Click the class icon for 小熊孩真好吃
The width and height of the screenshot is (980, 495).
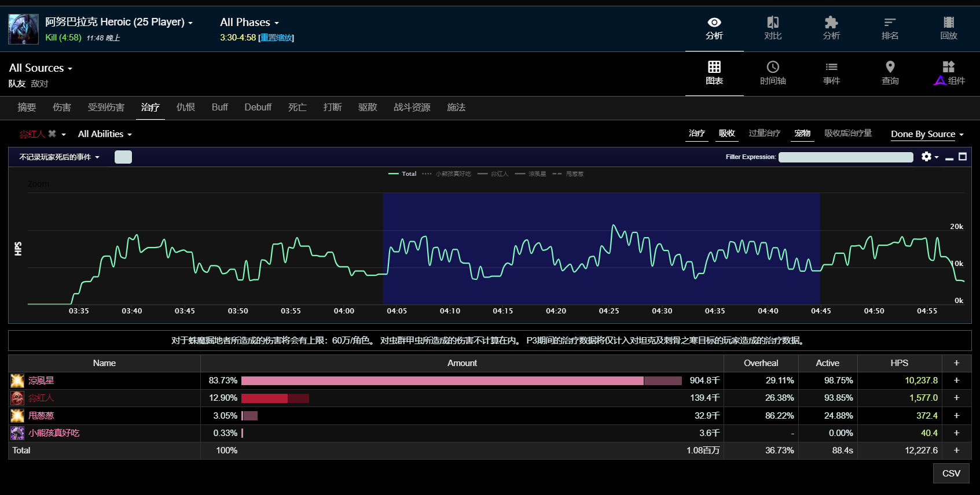point(17,433)
